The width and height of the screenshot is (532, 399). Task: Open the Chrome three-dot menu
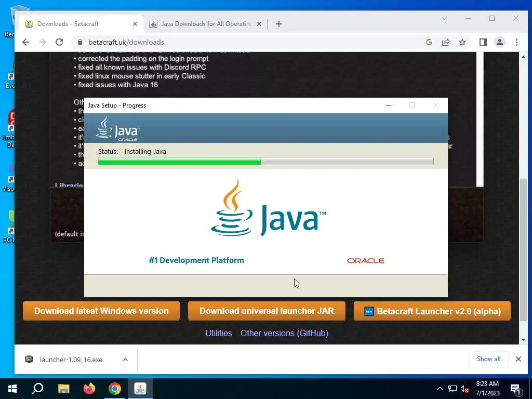(516, 42)
